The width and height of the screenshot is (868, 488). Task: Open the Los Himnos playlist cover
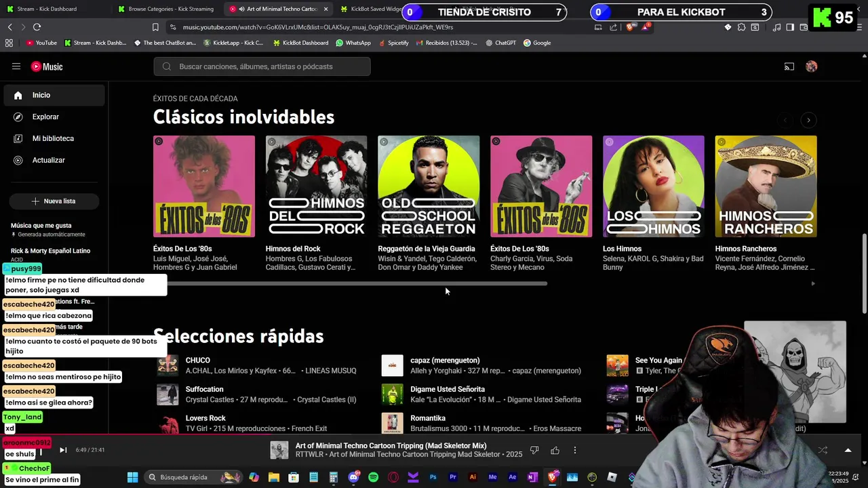(x=654, y=186)
